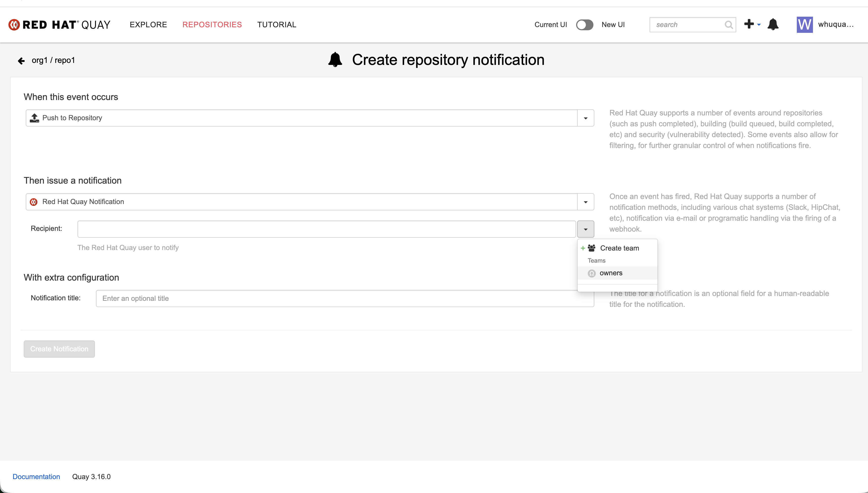Open the notifications bell in the header
868x493 pixels.
click(773, 24)
